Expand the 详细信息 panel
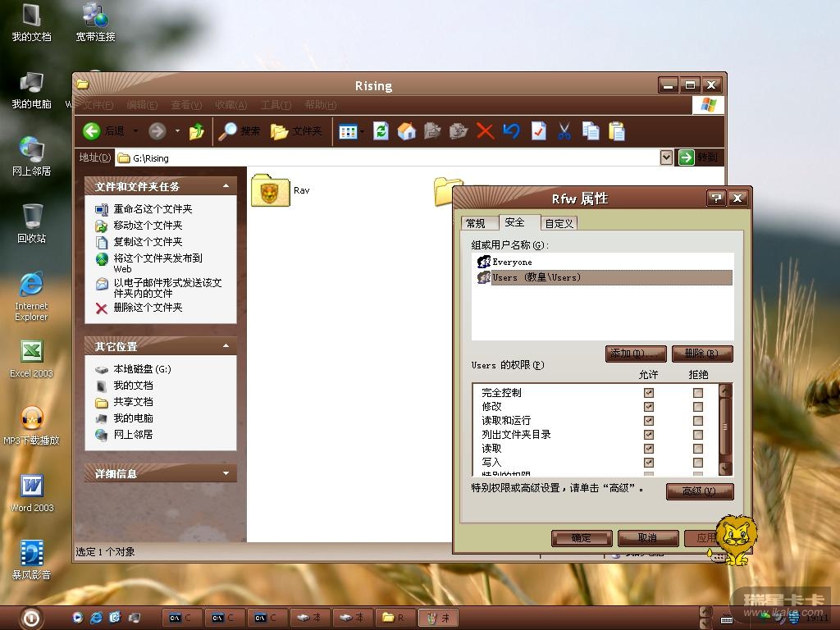Image resolution: width=840 pixels, height=630 pixels. 226,473
